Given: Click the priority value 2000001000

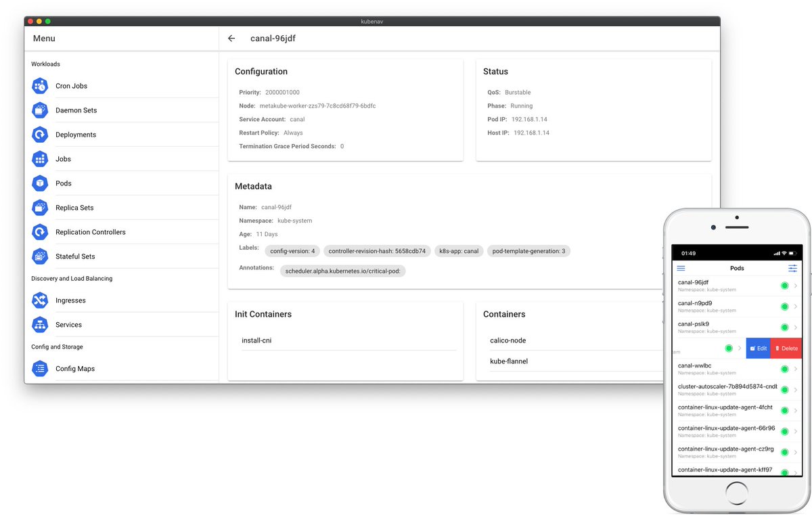Looking at the screenshot, I should 282,92.
